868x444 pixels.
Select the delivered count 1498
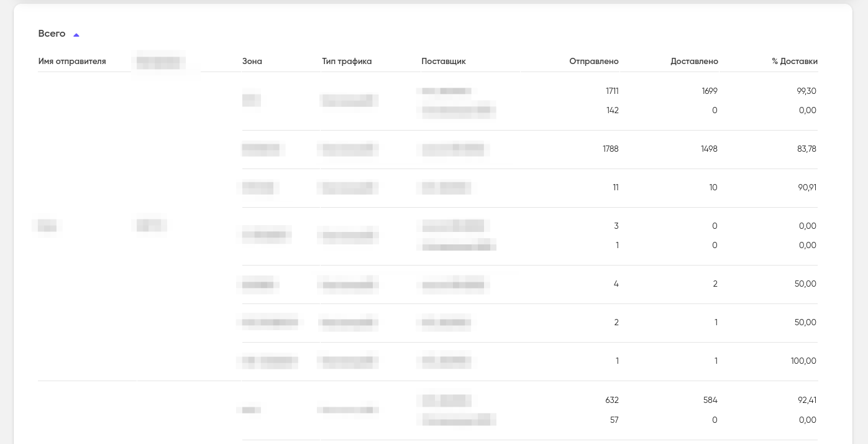click(708, 149)
